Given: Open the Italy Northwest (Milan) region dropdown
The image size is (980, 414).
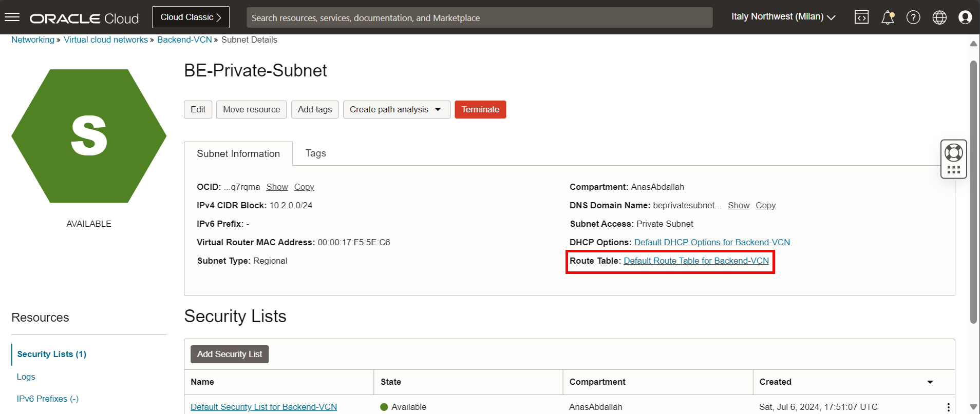Looking at the screenshot, I should [783, 17].
